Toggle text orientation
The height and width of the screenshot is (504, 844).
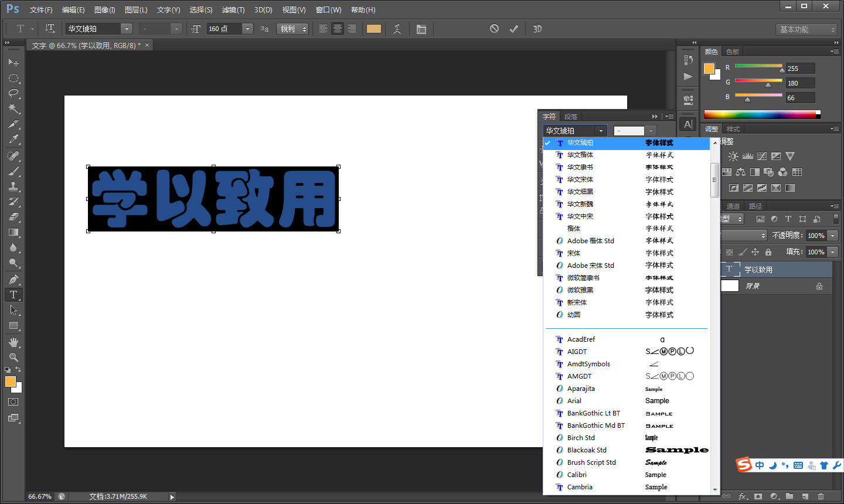(50, 29)
